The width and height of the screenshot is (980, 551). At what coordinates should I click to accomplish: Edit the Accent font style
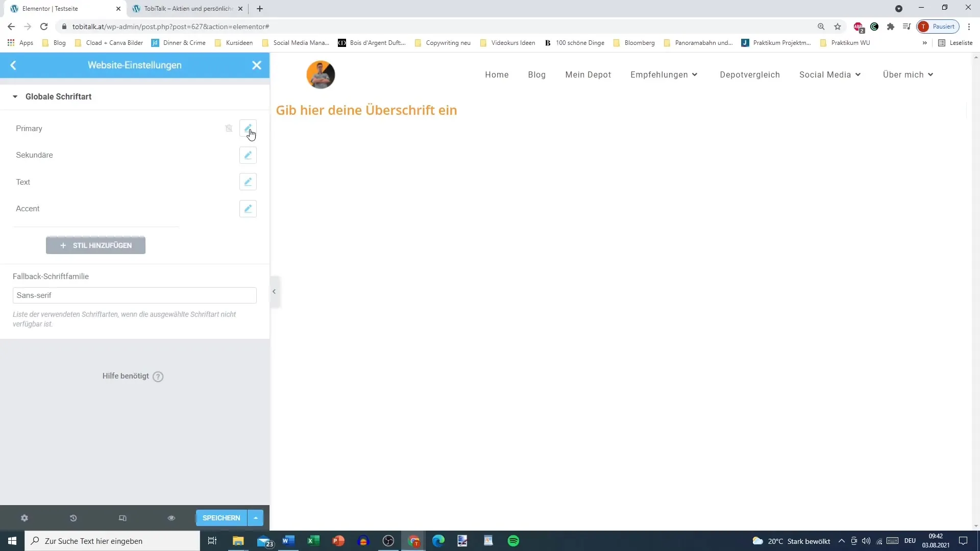[248, 209]
